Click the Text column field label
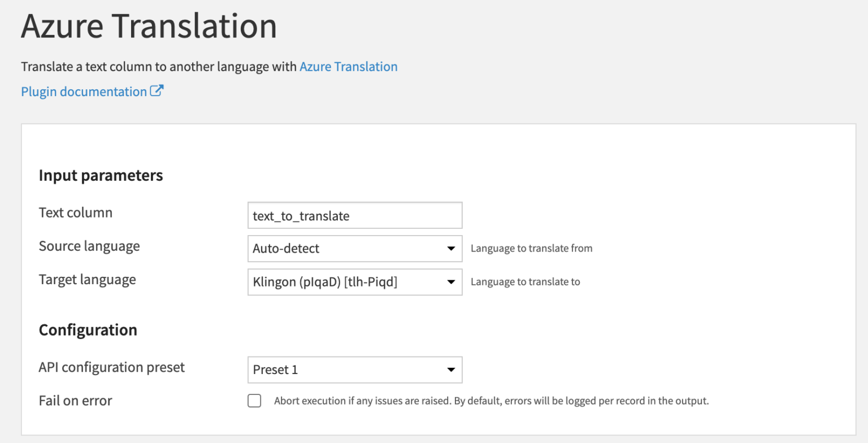The image size is (868, 443). tap(75, 212)
